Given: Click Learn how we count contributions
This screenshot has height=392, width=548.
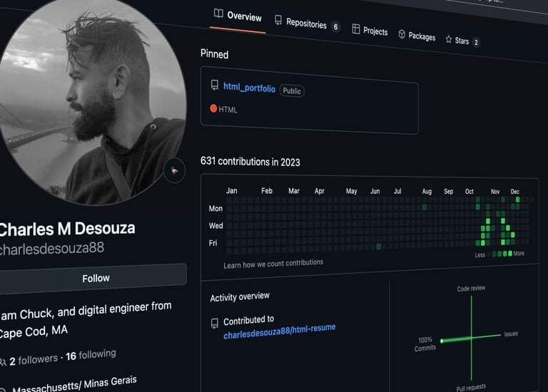Looking at the screenshot, I should (x=273, y=264).
